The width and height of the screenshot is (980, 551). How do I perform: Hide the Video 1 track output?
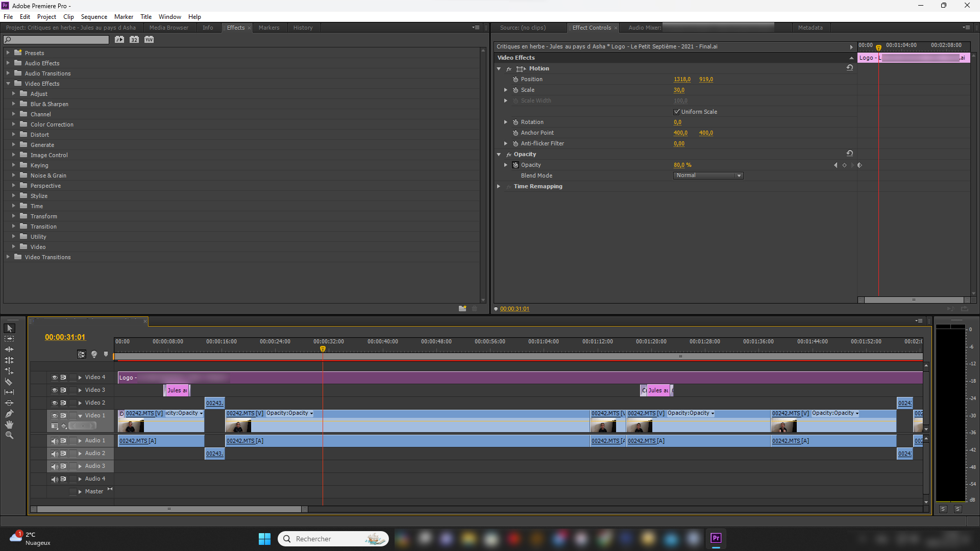click(55, 415)
